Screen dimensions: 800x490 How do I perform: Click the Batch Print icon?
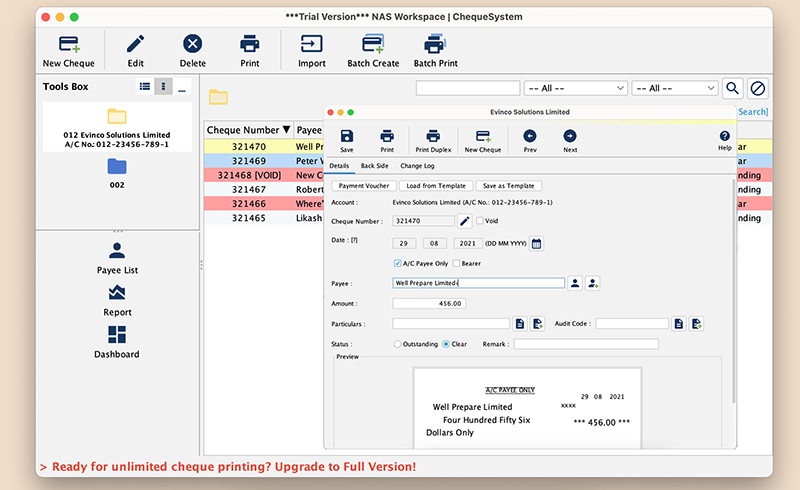point(435,44)
